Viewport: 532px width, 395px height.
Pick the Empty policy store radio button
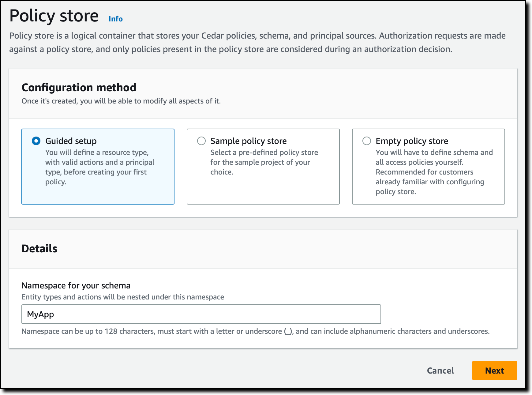click(367, 141)
